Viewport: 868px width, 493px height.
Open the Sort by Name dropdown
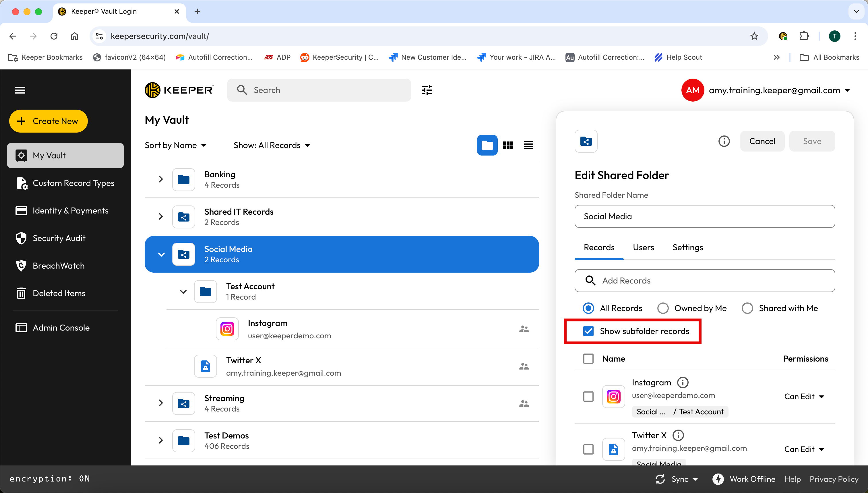pos(175,145)
